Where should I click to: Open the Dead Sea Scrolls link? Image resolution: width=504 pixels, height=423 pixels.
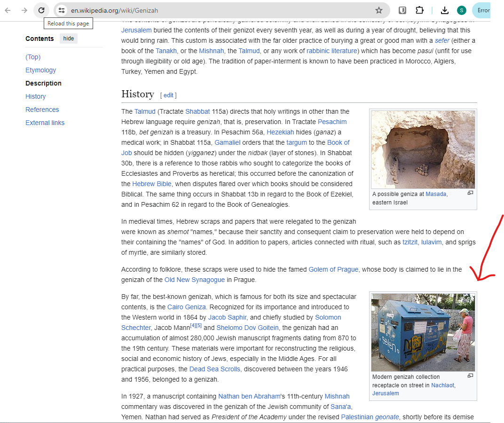tap(215, 369)
